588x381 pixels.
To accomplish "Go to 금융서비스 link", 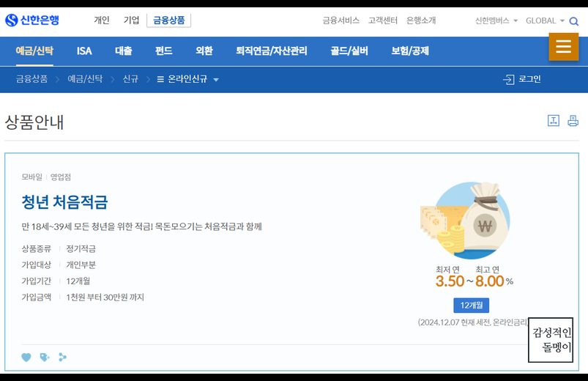I will click(x=341, y=21).
